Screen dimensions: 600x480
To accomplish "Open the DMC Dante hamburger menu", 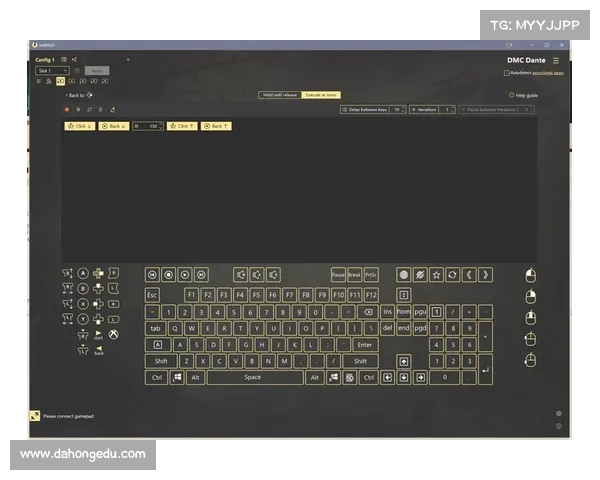I will pyautogui.click(x=556, y=60).
